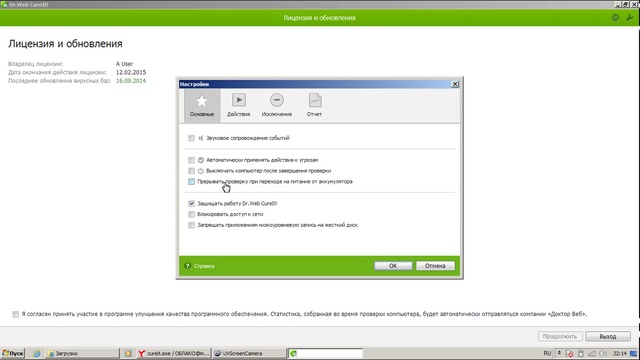
Task: Click the license owner A User
Action: (124, 64)
